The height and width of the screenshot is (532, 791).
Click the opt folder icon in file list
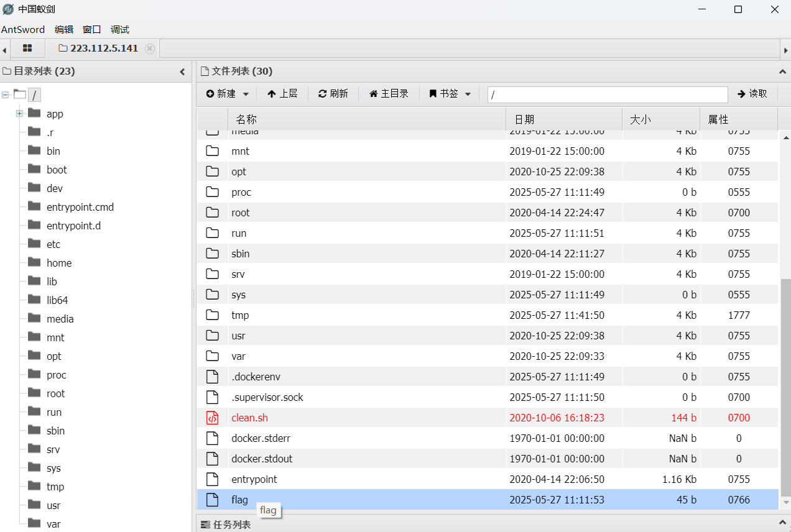(213, 172)
